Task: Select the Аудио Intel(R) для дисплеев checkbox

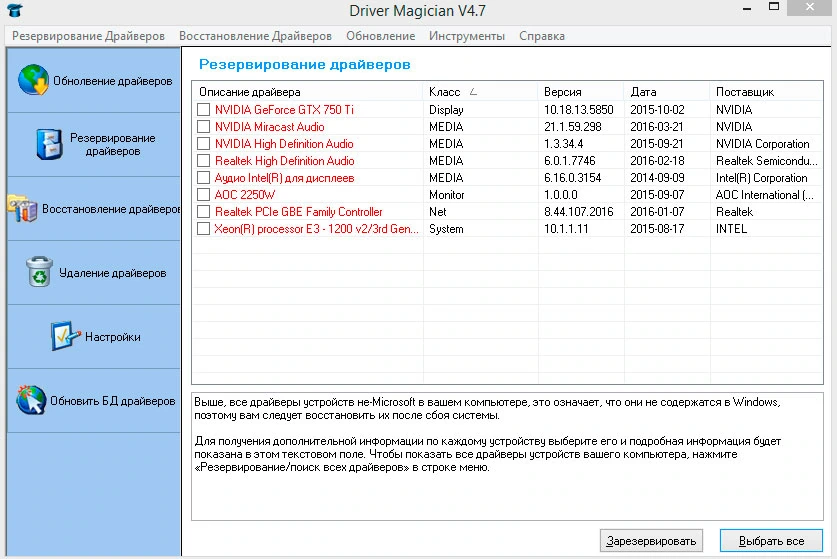Action: (x=203, y=178)
